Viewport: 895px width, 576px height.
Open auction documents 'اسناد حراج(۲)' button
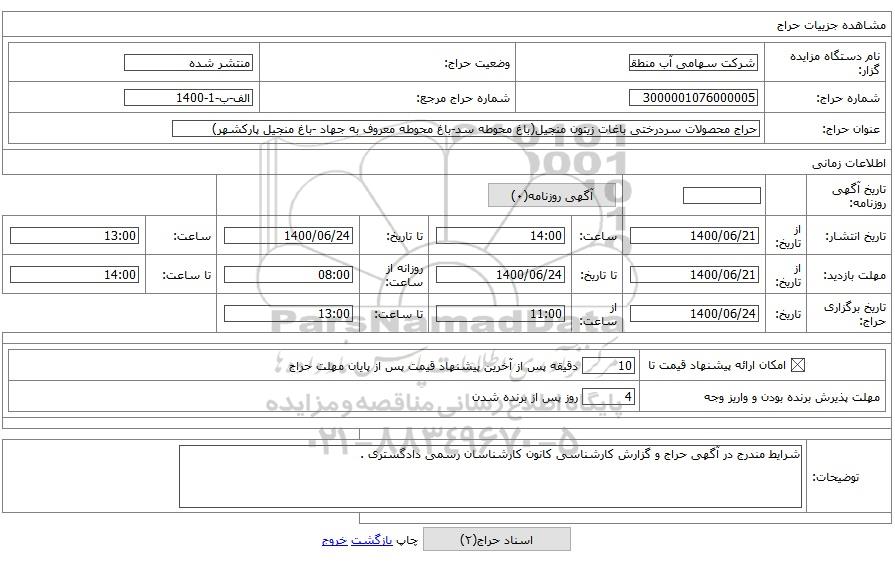pos(497,539)
